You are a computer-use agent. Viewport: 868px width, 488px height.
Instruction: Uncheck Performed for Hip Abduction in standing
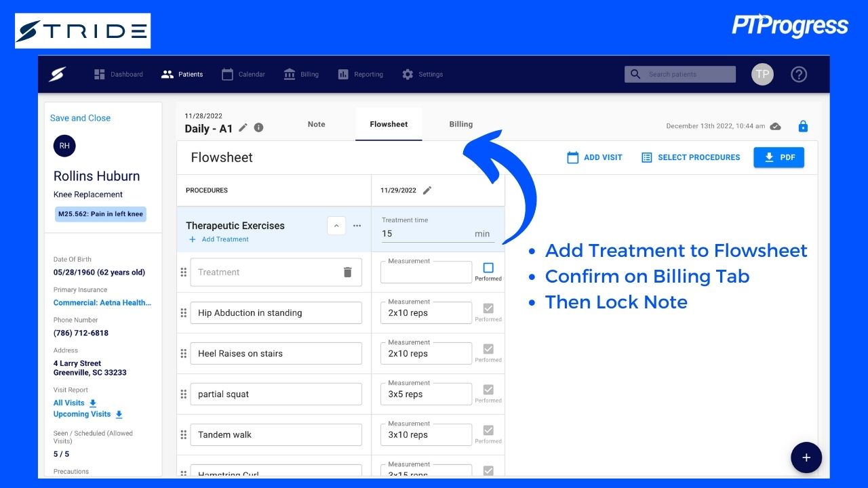click(489, 308)
